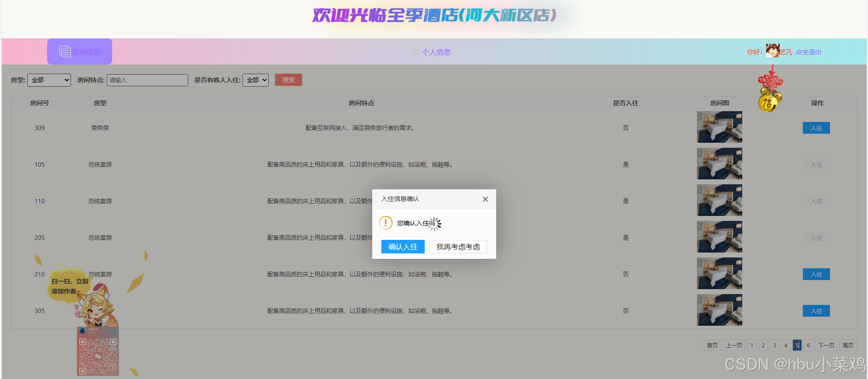The height and width of the screenshot is (379, 868).
Task: Open room 305 photo thumbnail
Action: (720, 310)
